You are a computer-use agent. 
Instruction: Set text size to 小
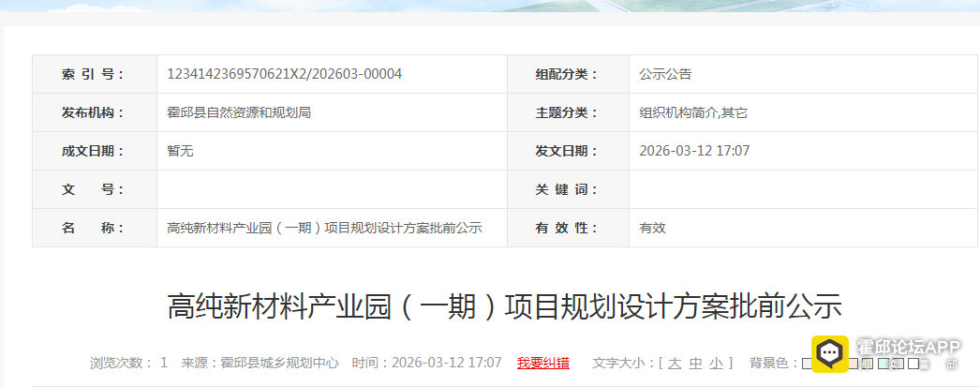[x=716, y=363]
